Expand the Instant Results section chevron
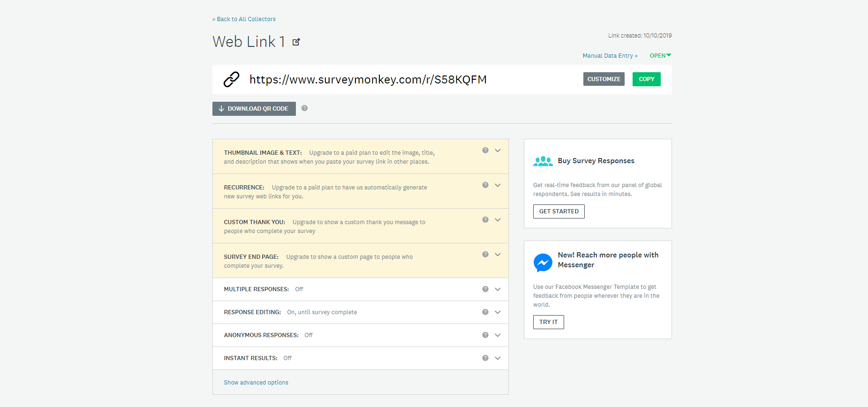This screenshot has height=407, width=868. pos(498,358)
